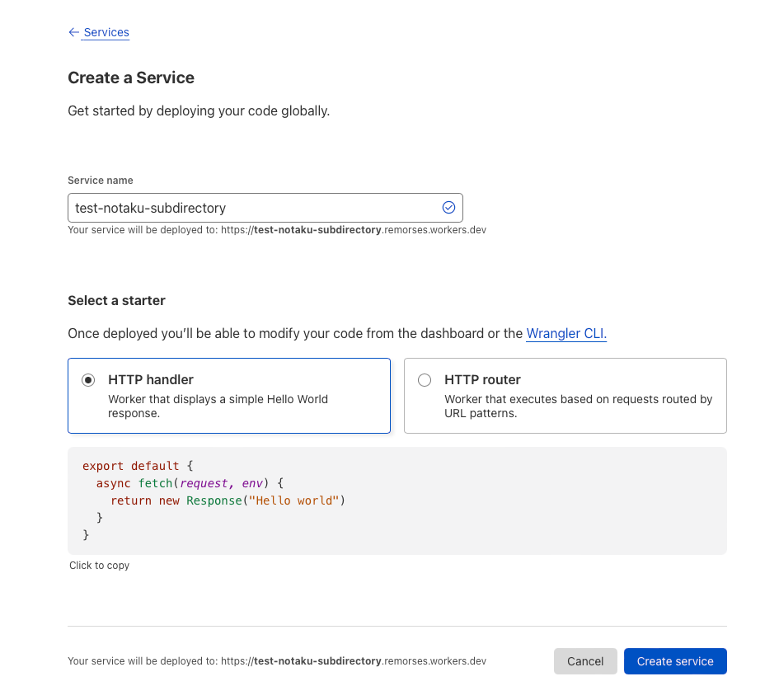The width and height of the screenshot is (779, 700).
Task: Click the 'Select a starter' heading
Action: 117,301
